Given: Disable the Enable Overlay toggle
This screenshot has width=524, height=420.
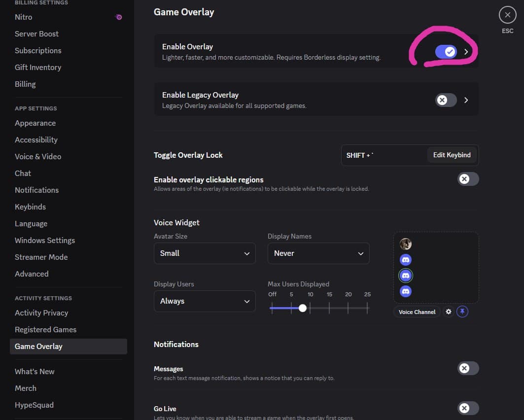Looking at the screenshot, I should coord(446,51).
